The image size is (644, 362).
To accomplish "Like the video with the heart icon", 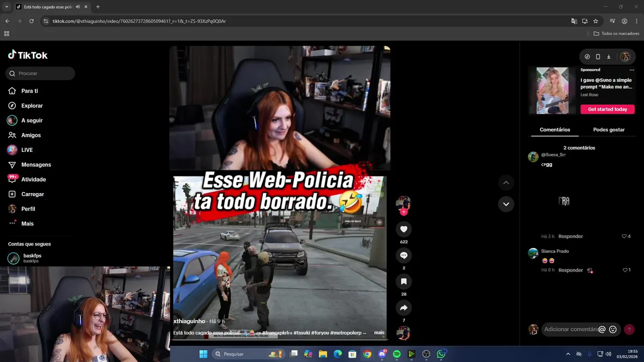I will coord(404,229).
